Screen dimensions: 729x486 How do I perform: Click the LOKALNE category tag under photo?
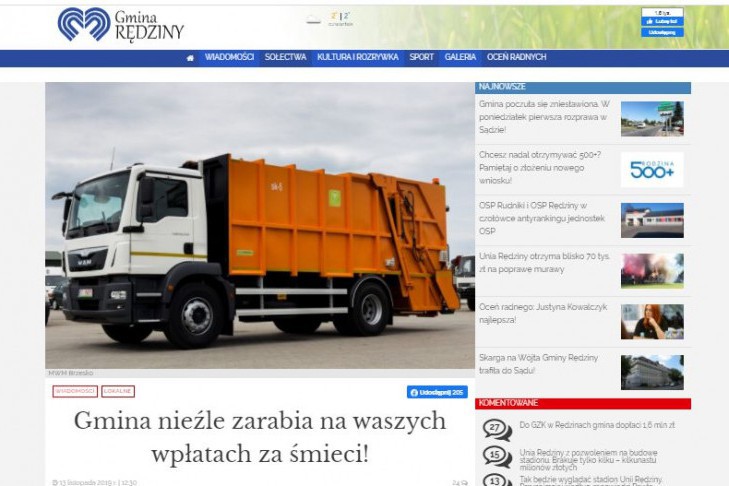pos(118,391)
